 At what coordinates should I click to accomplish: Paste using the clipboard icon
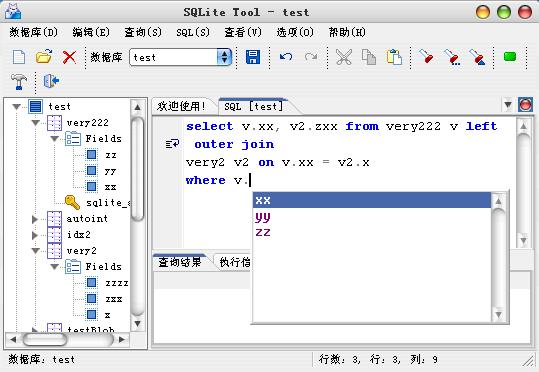point(394,57)
